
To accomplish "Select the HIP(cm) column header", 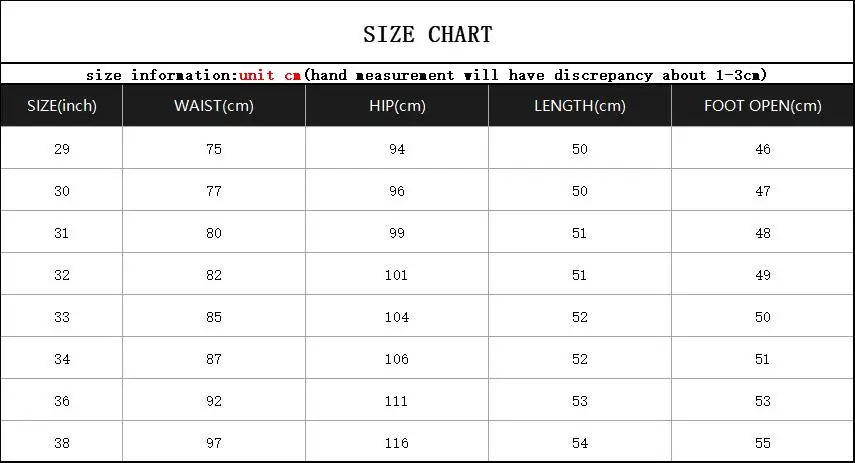I will pyautogui.click(x=397, y=106).
